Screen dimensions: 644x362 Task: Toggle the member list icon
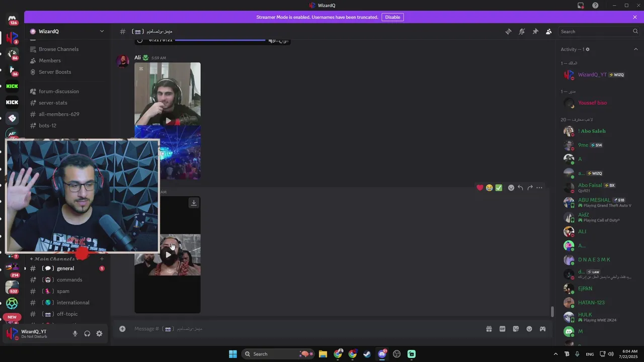pos(548,31)
